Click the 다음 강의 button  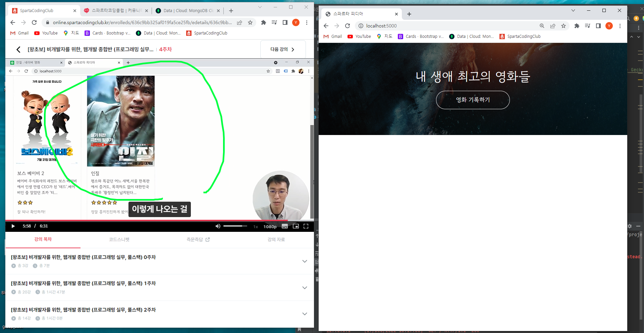pos(283,49)
